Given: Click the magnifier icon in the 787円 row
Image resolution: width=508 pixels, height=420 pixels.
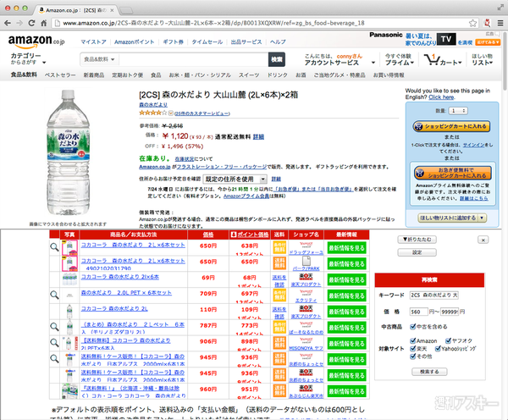Looking at the screenshot, I should tap(54, 327).
